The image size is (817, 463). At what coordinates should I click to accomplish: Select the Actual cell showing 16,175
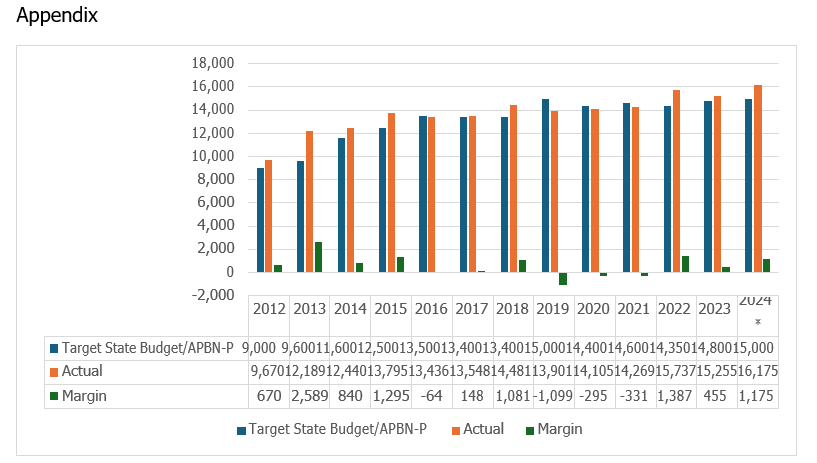757,372
